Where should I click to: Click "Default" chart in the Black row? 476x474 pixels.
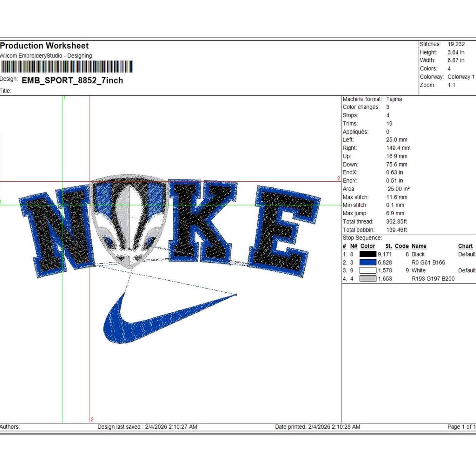point(467,254)
